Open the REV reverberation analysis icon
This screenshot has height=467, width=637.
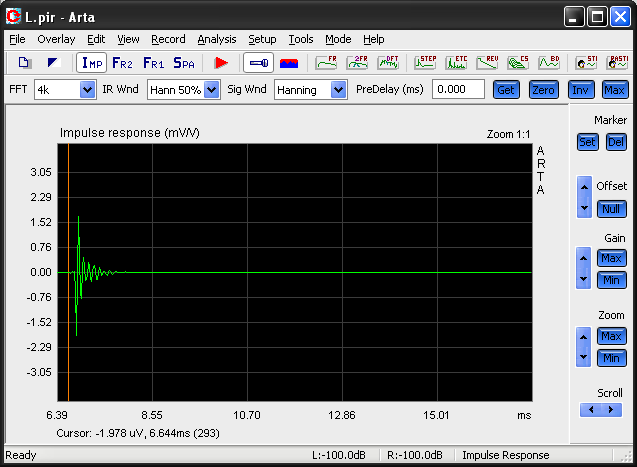point(487,63)
